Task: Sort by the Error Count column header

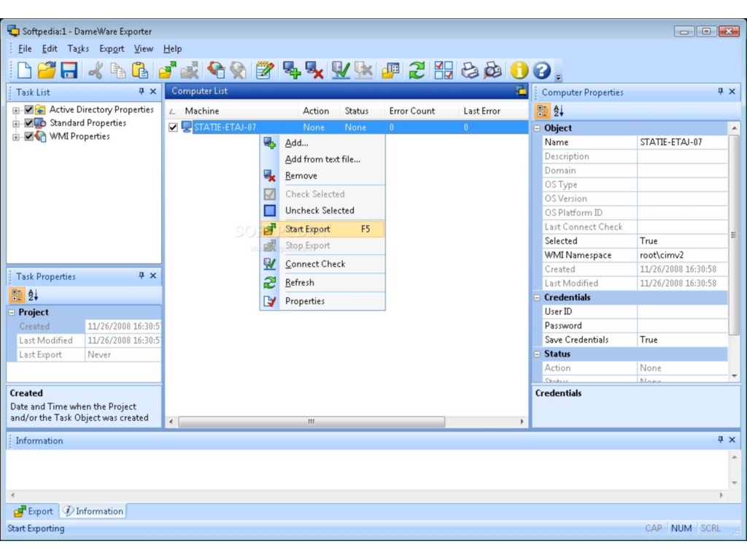Action: point(421,111)
